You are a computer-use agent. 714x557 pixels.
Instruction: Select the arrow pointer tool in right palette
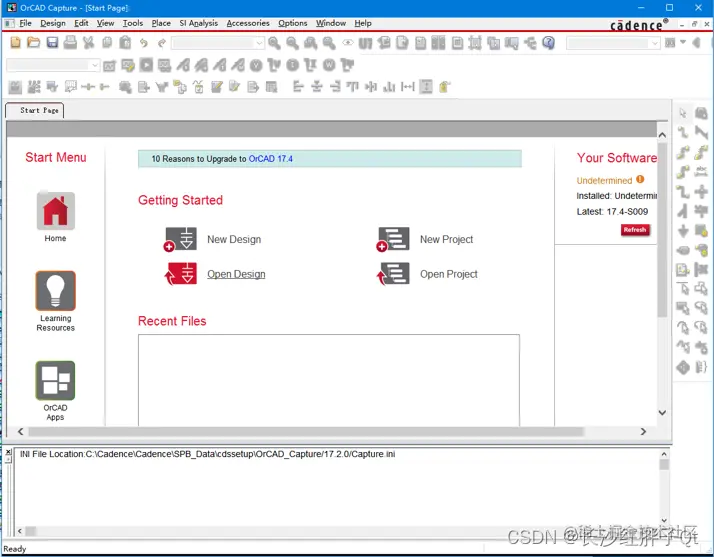click(683, 113)
